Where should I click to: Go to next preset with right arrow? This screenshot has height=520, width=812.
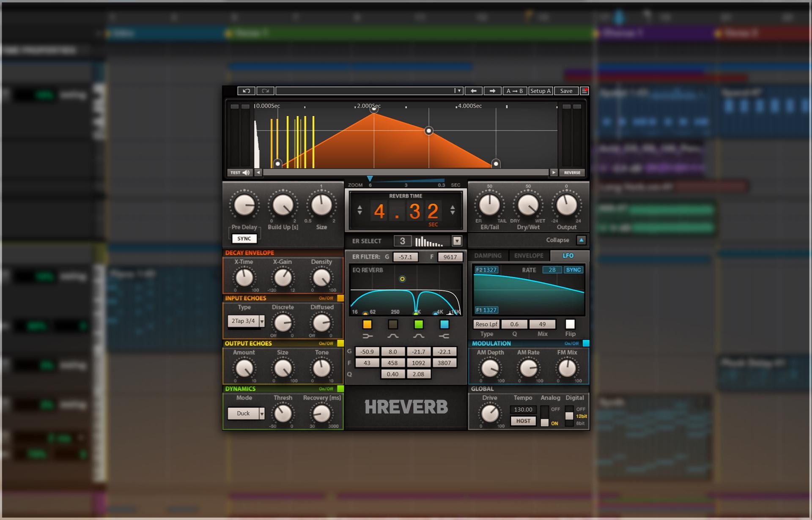pos(492,91)
